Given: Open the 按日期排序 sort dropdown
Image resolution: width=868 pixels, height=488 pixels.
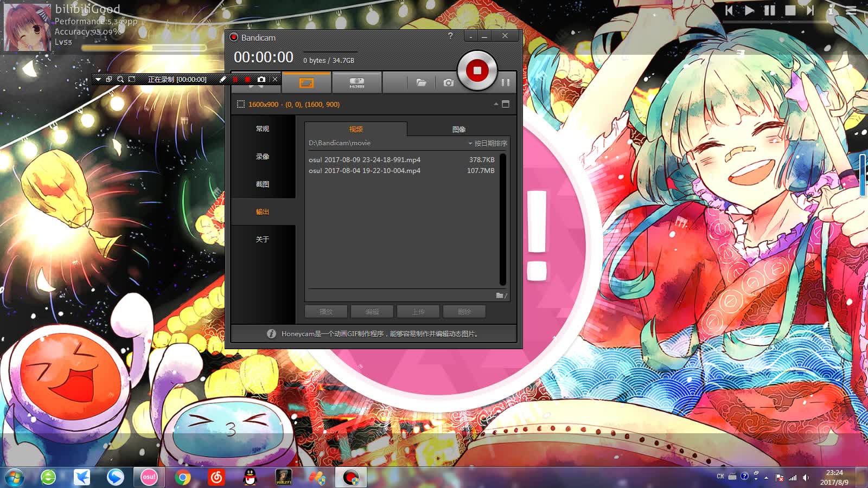Looking at the screenshot, I should (487, 144).
